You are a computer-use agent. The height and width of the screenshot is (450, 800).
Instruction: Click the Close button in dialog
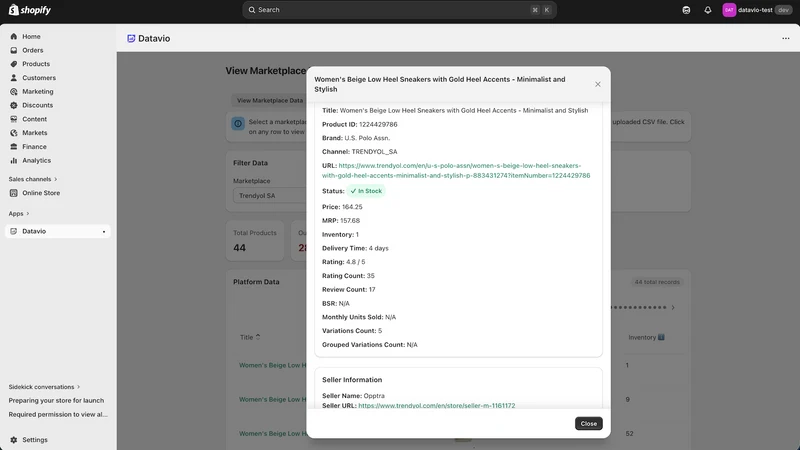588,423
